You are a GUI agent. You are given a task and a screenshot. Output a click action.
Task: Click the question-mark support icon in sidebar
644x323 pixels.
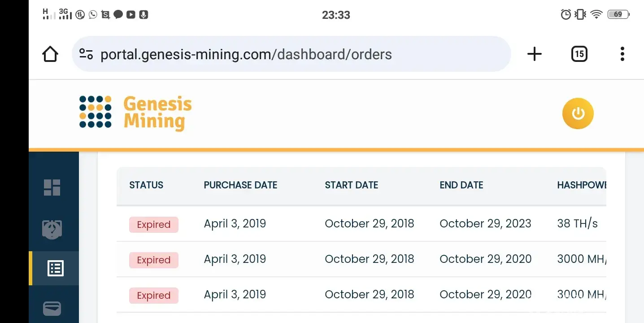click(x=52, y=230)
